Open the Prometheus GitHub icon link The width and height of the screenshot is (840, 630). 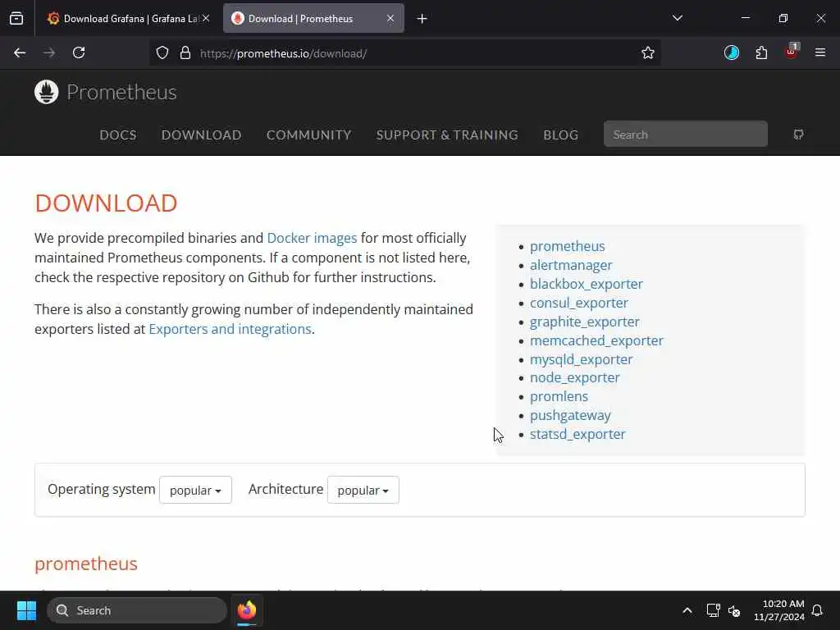[798, 135]
